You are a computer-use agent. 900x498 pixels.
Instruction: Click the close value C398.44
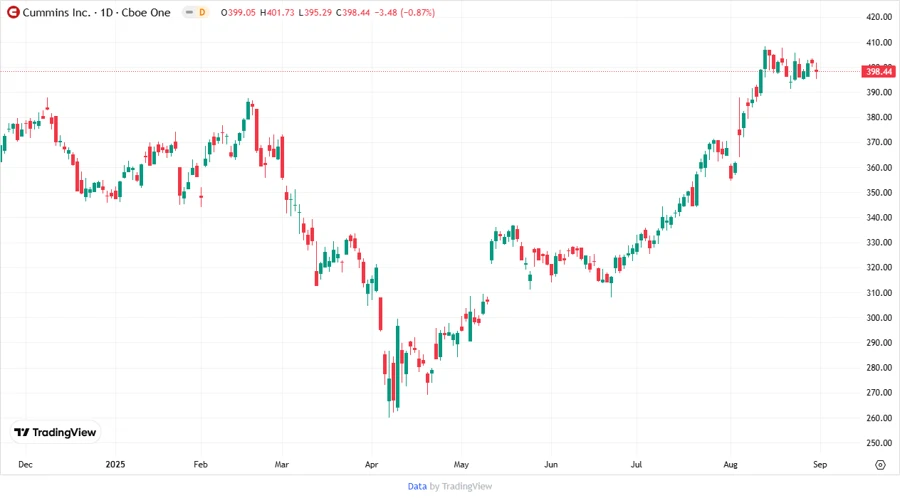(x=353, y=13)
